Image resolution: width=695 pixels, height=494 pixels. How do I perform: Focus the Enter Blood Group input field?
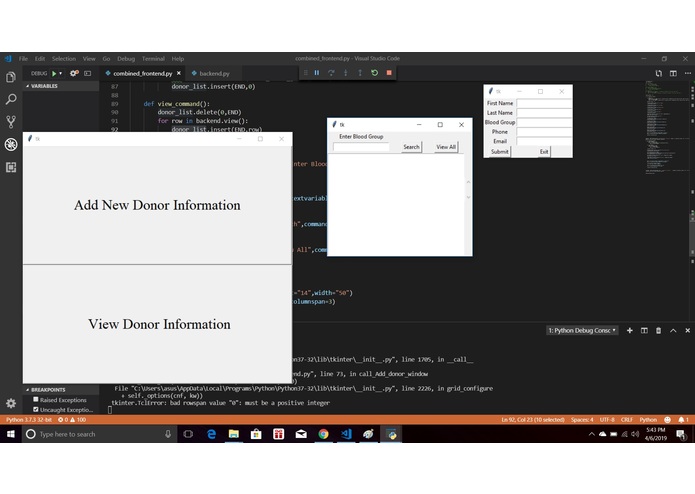click(361, 147)
